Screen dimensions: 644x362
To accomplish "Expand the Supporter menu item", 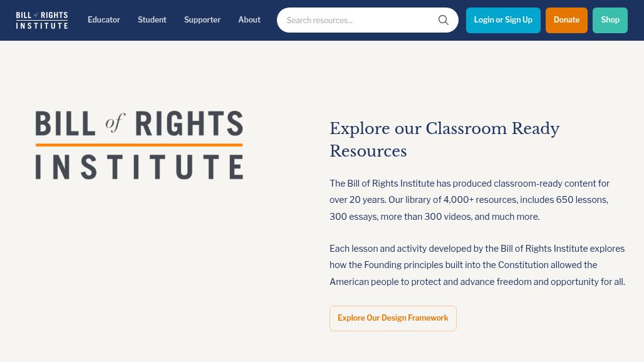I will tap(202, 20).
